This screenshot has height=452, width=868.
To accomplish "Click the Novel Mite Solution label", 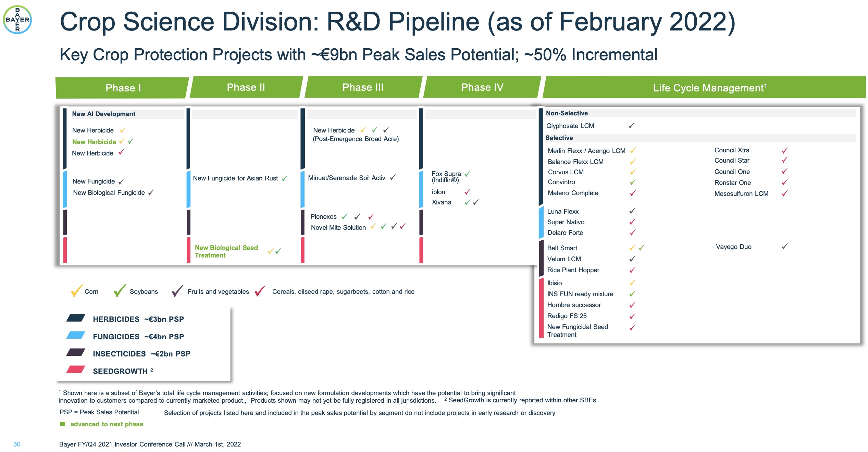I will click(338, 227).
